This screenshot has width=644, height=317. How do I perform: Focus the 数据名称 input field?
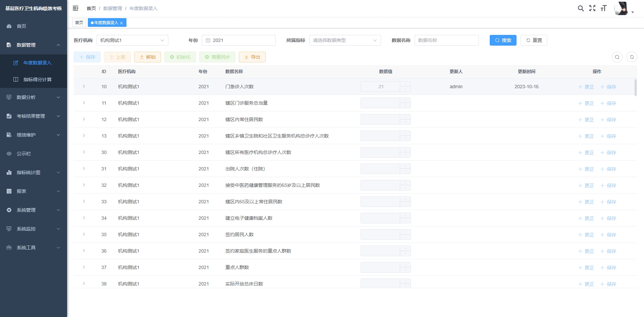point(447,40)
